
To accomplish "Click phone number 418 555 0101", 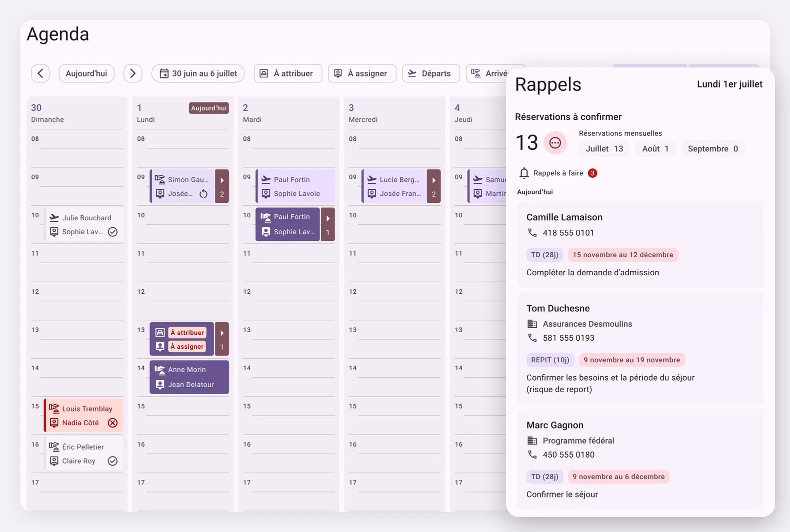I will [x=568, y=233].
